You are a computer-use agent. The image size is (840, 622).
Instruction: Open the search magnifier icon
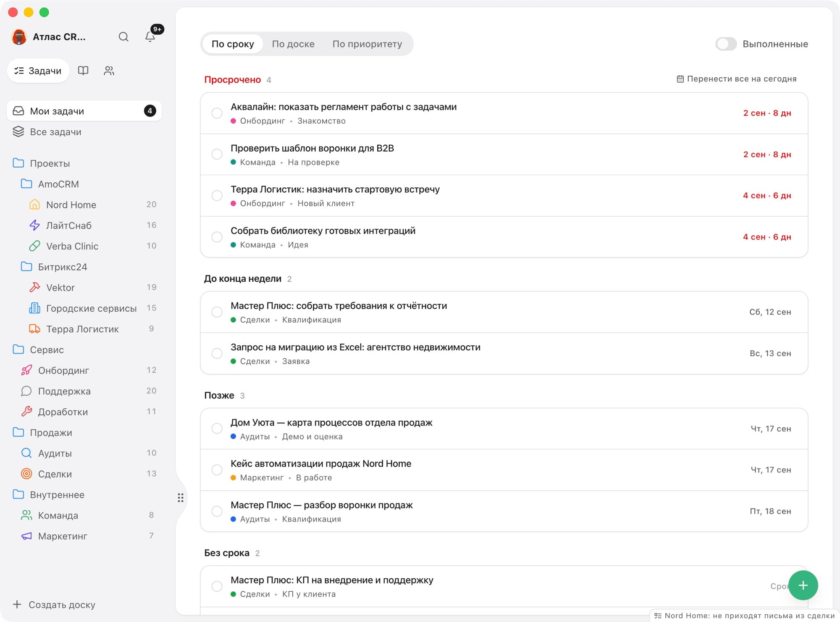pos(123,37)
